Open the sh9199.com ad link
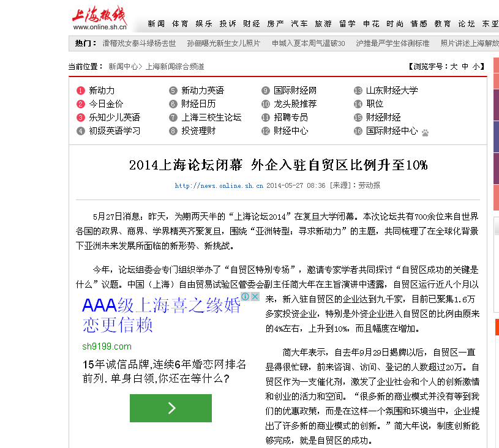 (x=107, y=346)
